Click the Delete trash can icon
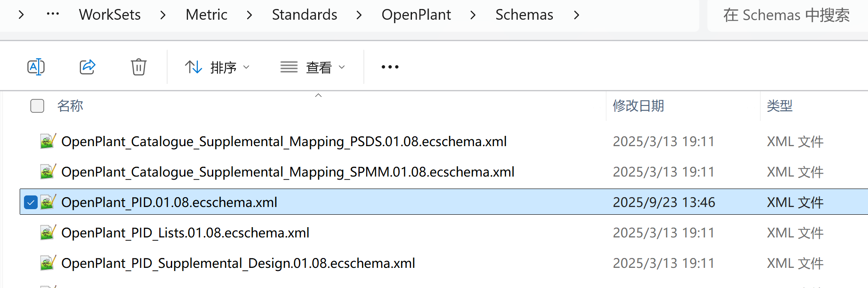 138,67
